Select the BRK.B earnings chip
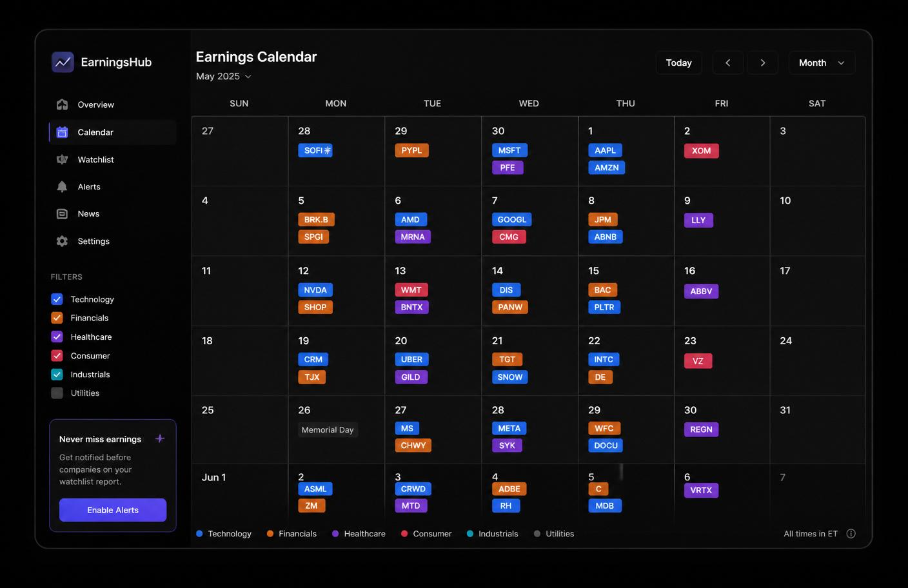This screenshot has width=908, height=588. (316, 219)
